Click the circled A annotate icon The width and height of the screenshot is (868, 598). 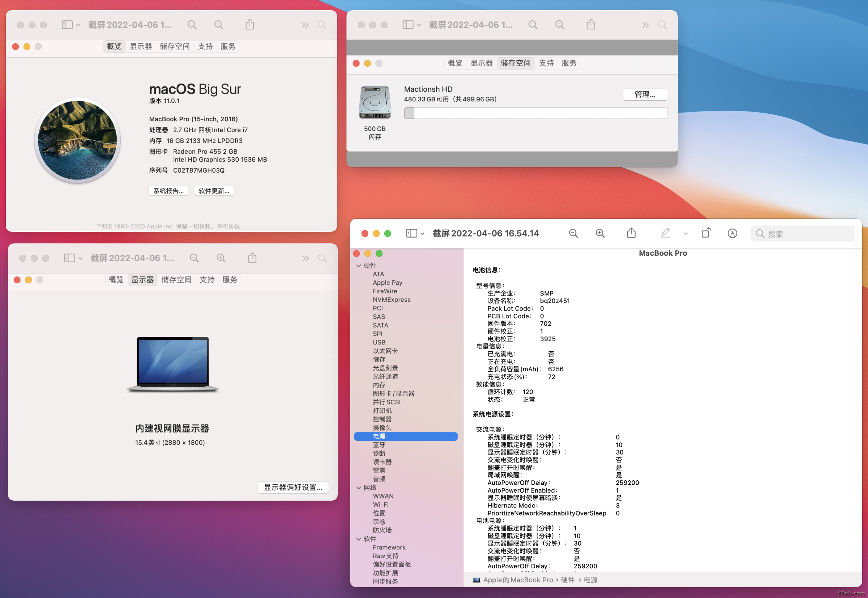coord(732,234)
